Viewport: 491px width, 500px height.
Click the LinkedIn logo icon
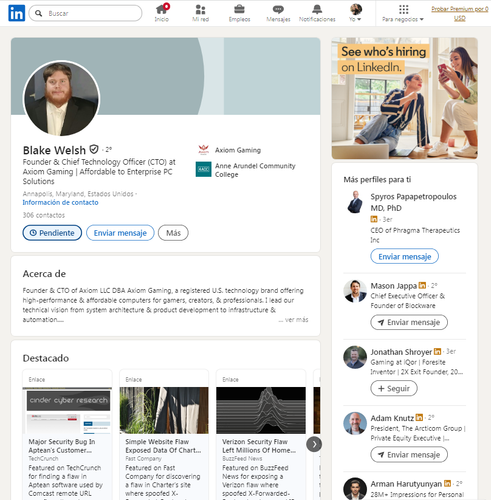16,13
